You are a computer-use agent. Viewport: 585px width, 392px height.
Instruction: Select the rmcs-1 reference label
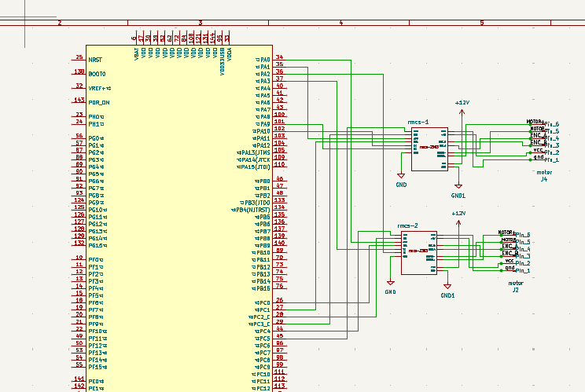418,122
